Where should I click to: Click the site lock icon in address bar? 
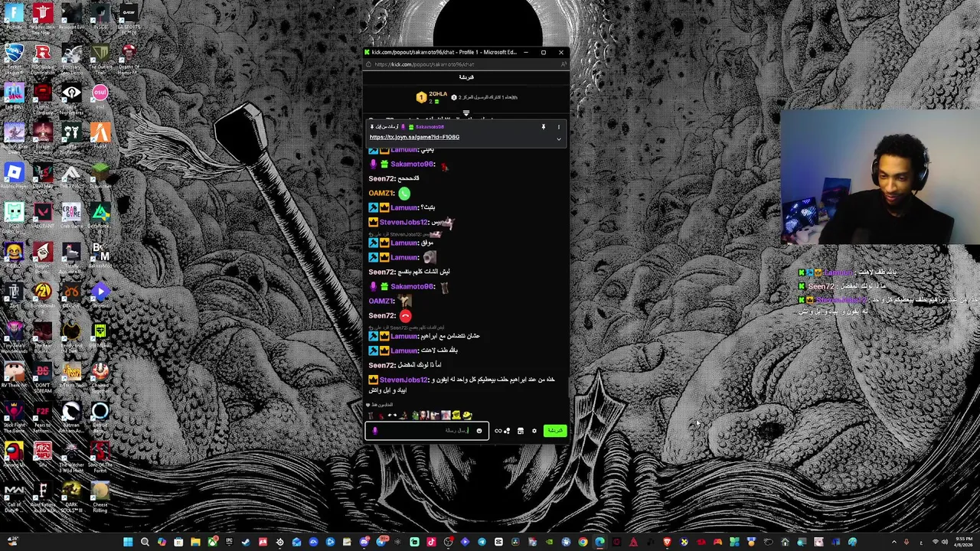(x=368, y=64)
